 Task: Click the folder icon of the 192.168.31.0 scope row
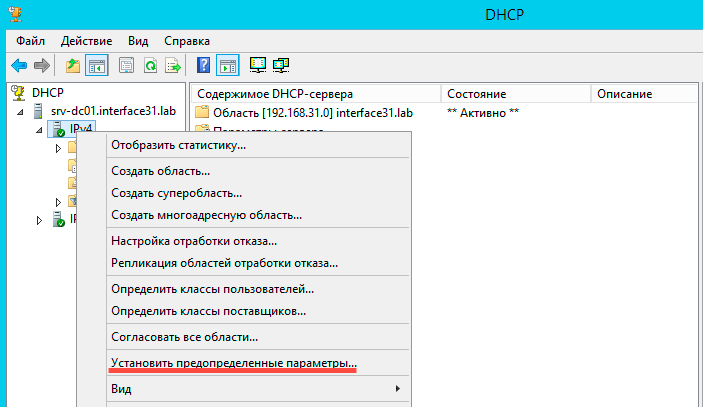(x=202, y=112)
